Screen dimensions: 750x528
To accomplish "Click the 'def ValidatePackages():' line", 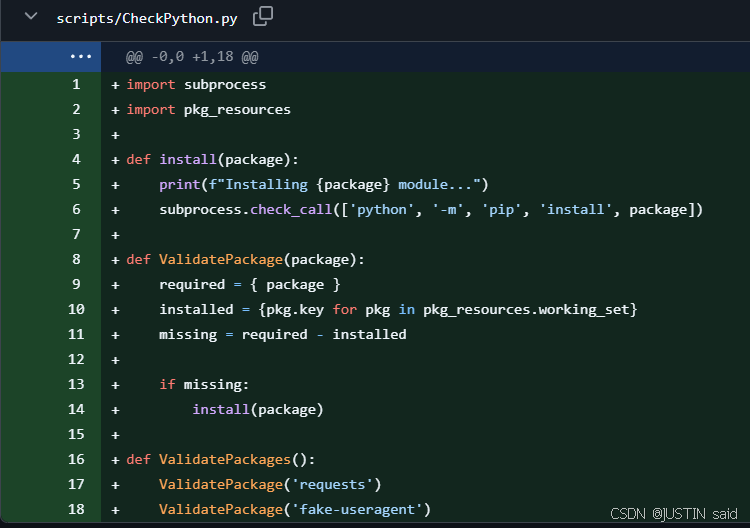I will tap(220, 459).
